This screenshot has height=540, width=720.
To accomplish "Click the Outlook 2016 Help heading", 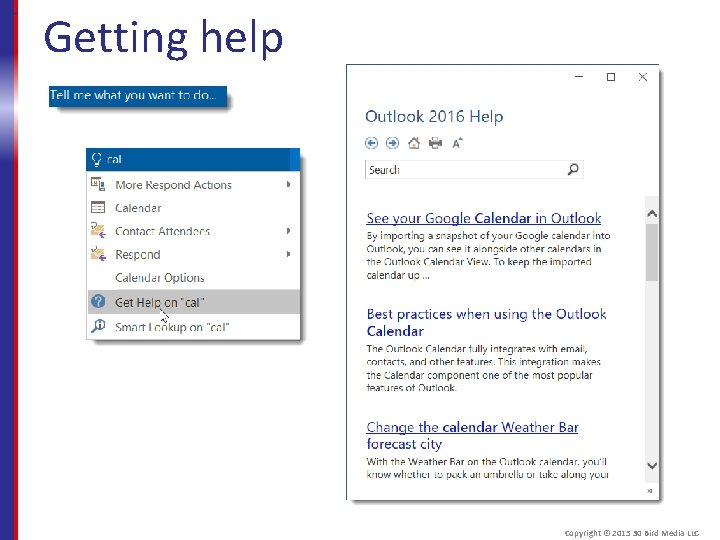I will point(434,117).
